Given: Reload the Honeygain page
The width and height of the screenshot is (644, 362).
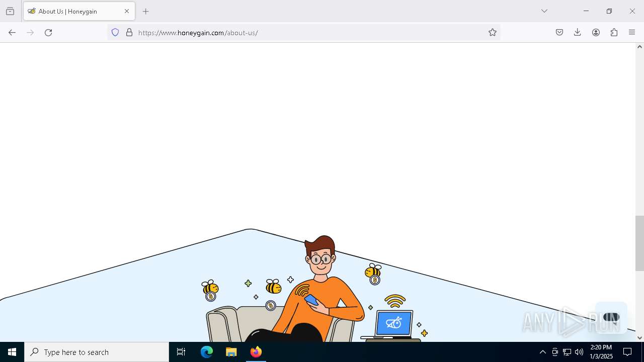Looking at the screenshot, I should tap(48, 32).
